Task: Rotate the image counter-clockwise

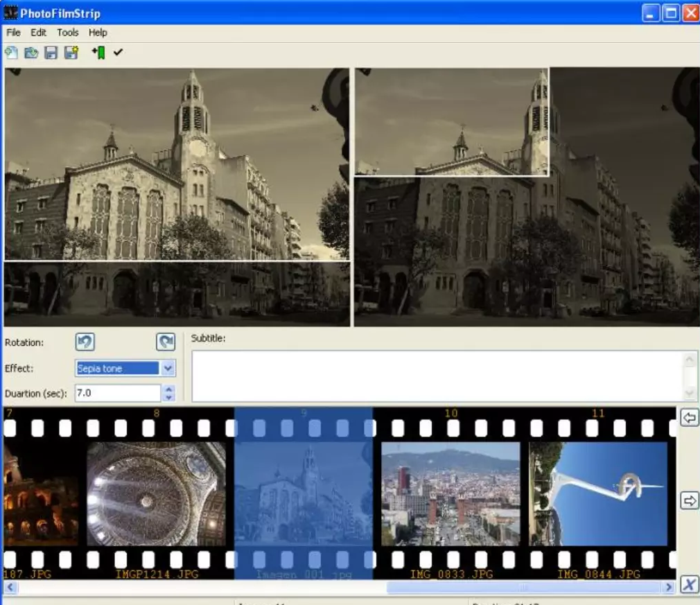Action: [x=85, y=342]
